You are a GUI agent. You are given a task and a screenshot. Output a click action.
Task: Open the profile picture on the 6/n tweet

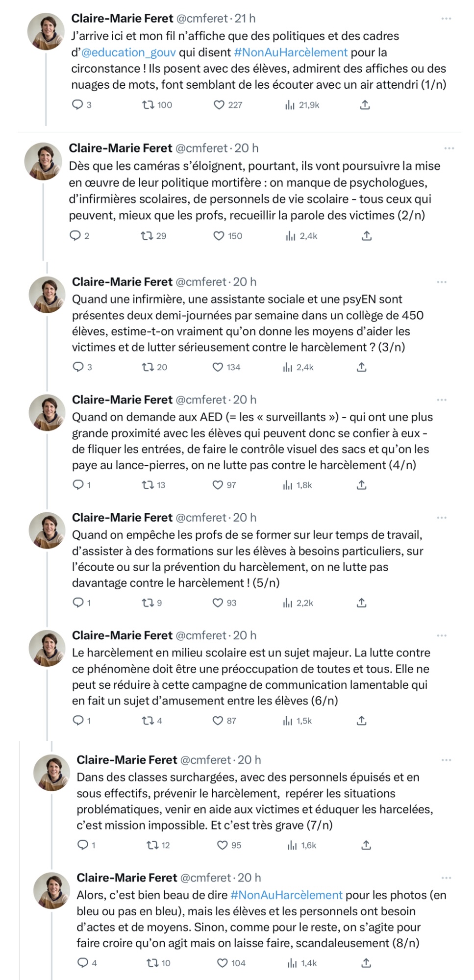coord(47,648)
